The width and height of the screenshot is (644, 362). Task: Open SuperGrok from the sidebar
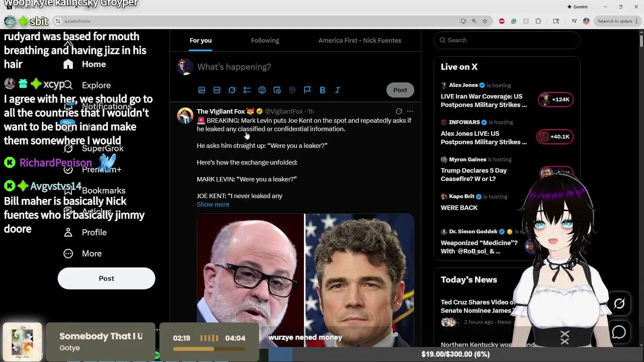tap(94, 148)
